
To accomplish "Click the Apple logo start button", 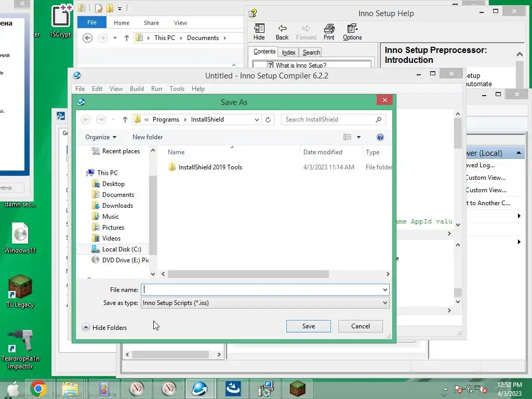I will (13, 389).
